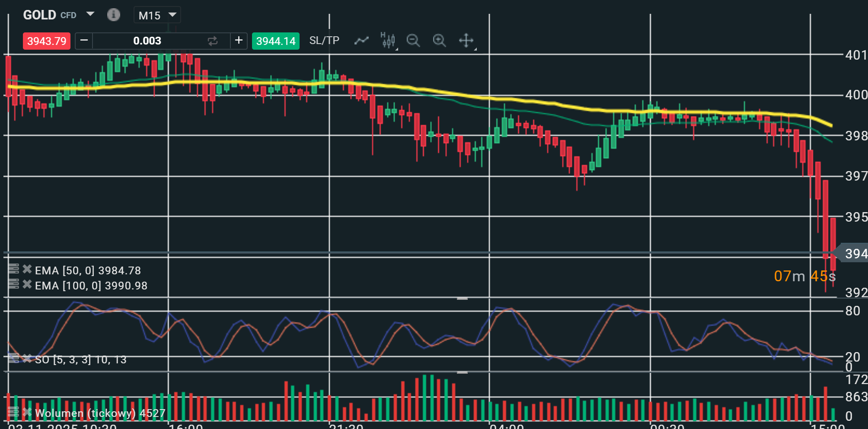Open the GOLD instrument info icon

tap(113, 15)
